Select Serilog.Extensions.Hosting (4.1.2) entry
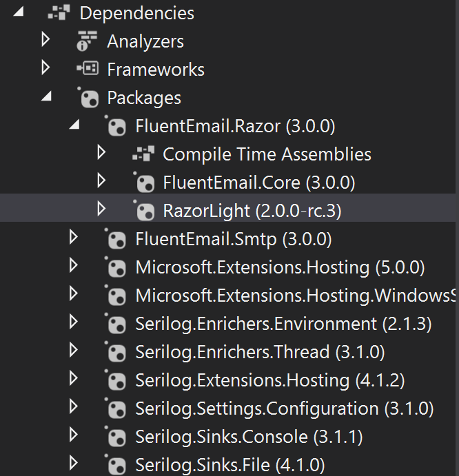 point(270,380)
